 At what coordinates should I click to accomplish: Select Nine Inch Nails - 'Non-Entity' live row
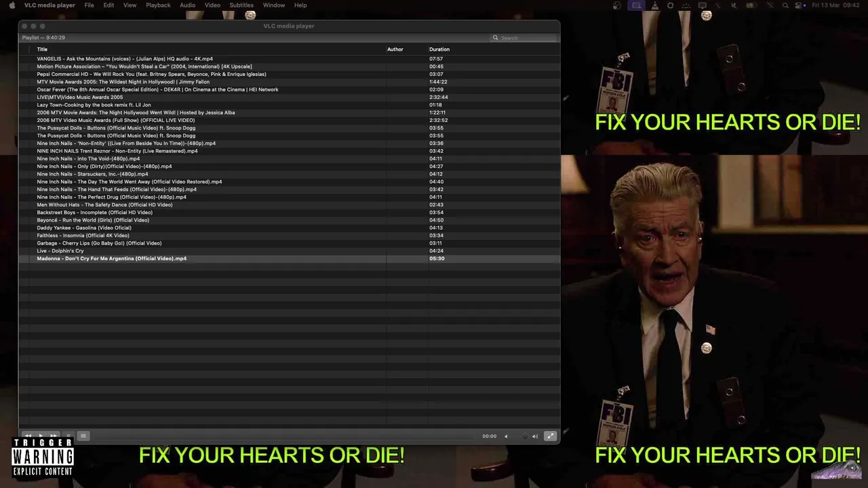[x=290, y=143]
